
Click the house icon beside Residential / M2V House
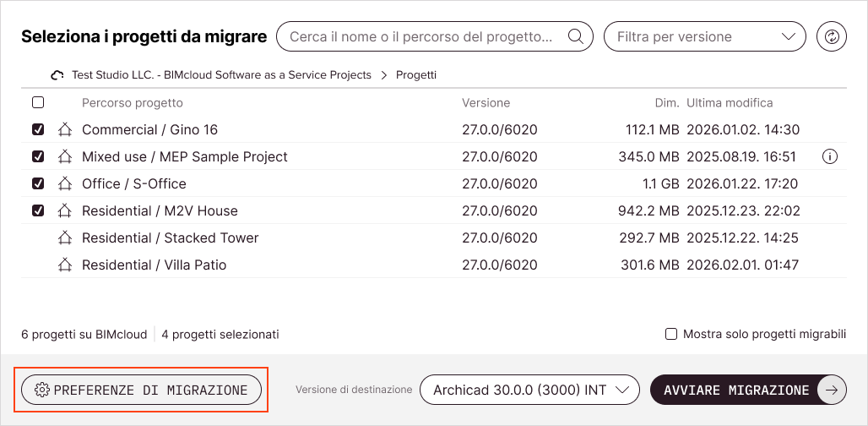pos(65,211)
